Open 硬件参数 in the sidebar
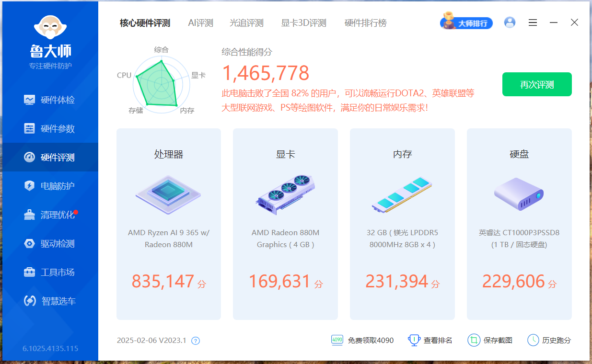Image resolution: width=592 pixels, height=364 pixels. click(x=50, y=128)
